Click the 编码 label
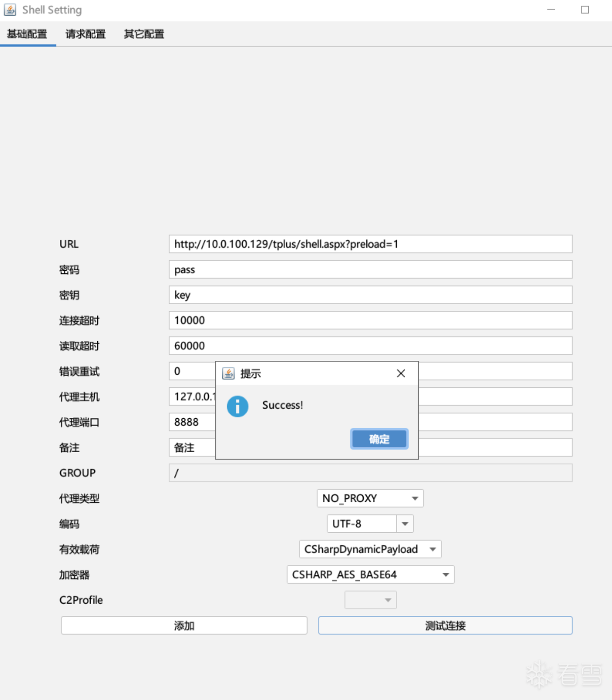The height and width of the screenshot is (700, 612). click(x=70, y=524)
